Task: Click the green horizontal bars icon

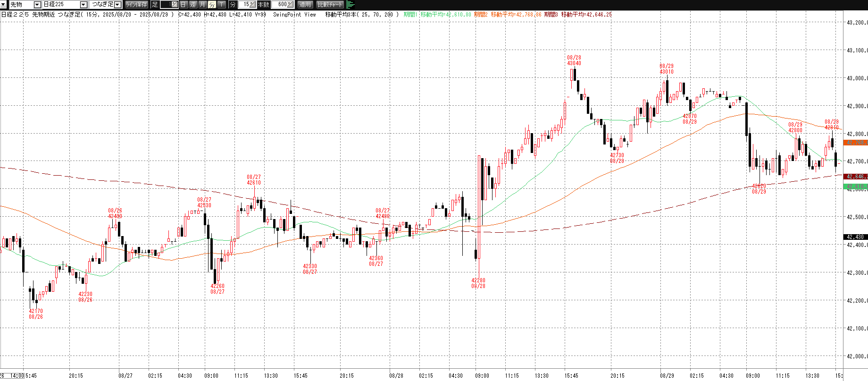Action: coord(351,4)
